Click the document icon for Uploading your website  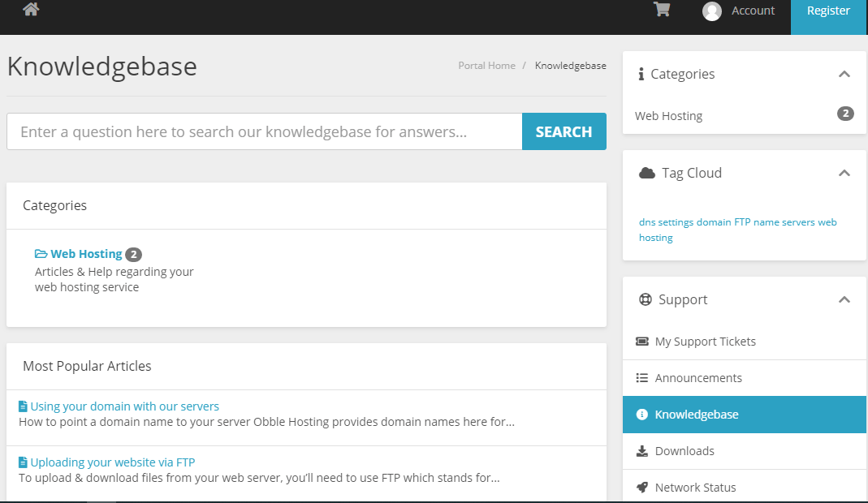(23, 462)
